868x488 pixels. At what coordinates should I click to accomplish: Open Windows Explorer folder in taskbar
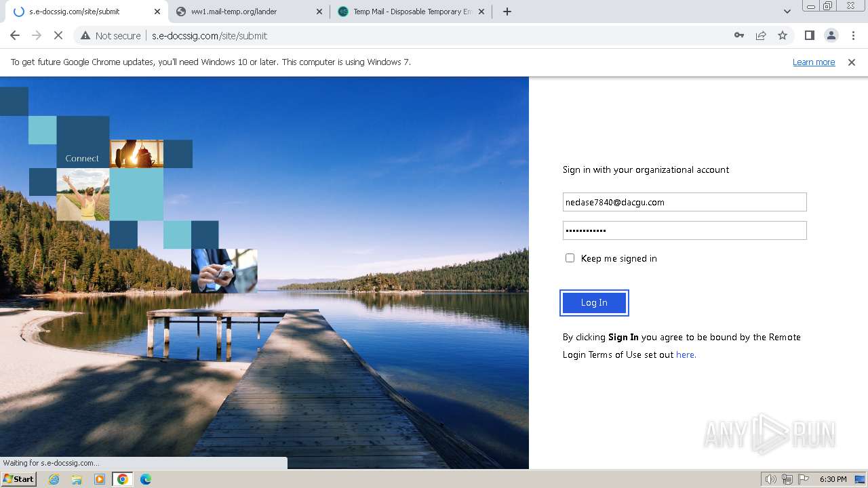pos(77,479)
